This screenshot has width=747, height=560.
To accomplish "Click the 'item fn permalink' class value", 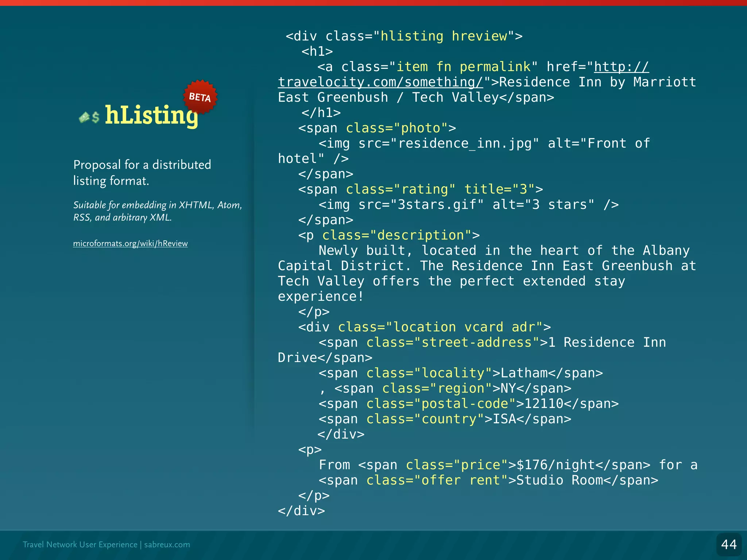I will tap(463, 67).
